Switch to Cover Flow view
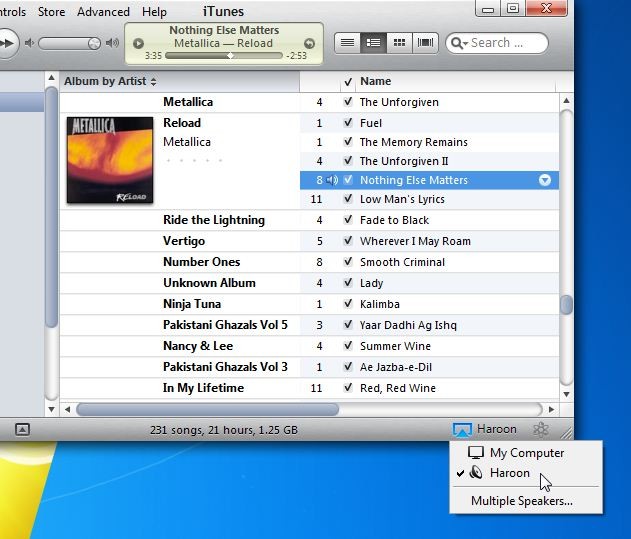 pos(425,43)
